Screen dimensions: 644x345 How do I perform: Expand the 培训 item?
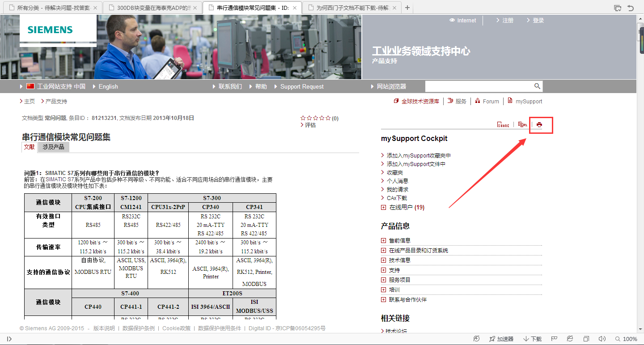(x=383, y=290)
